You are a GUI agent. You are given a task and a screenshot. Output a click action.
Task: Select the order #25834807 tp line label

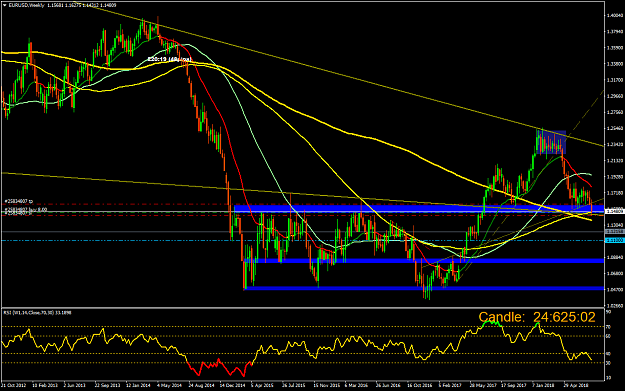(x=18, y=202)
